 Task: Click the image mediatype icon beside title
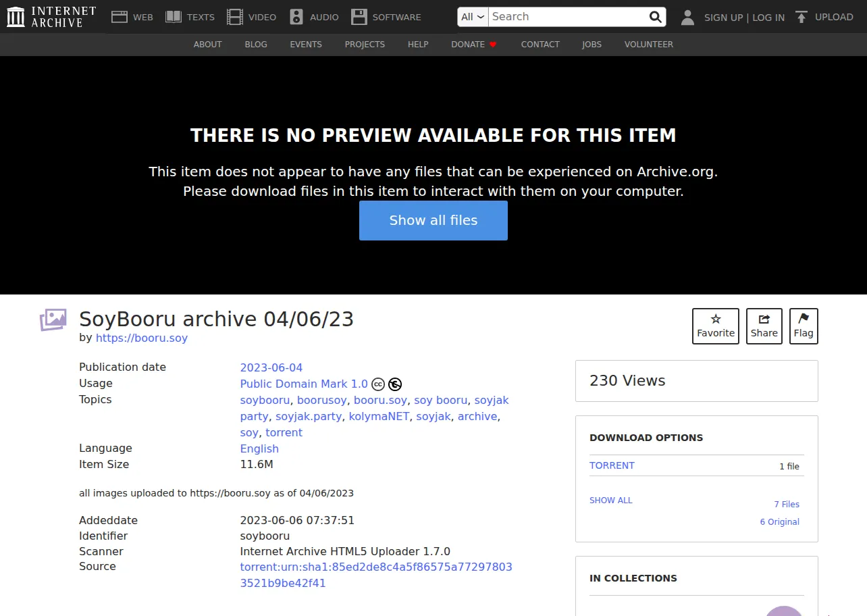[x=53, y=319]
